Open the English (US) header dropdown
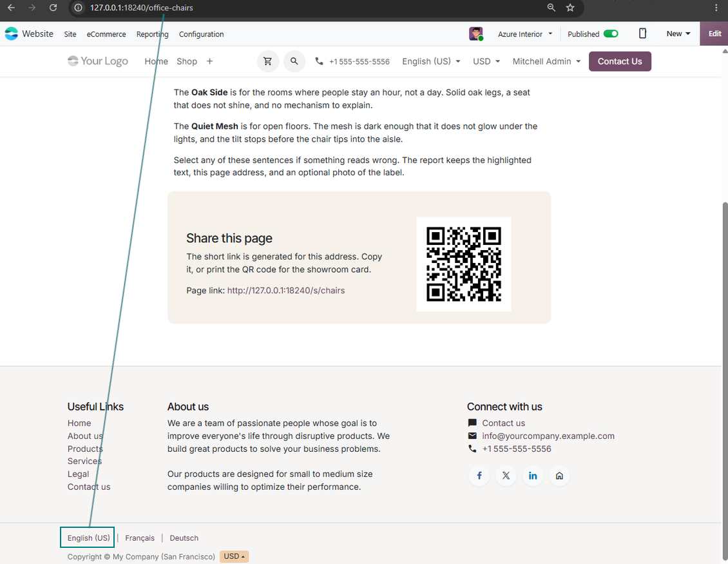 pos(431,61)
